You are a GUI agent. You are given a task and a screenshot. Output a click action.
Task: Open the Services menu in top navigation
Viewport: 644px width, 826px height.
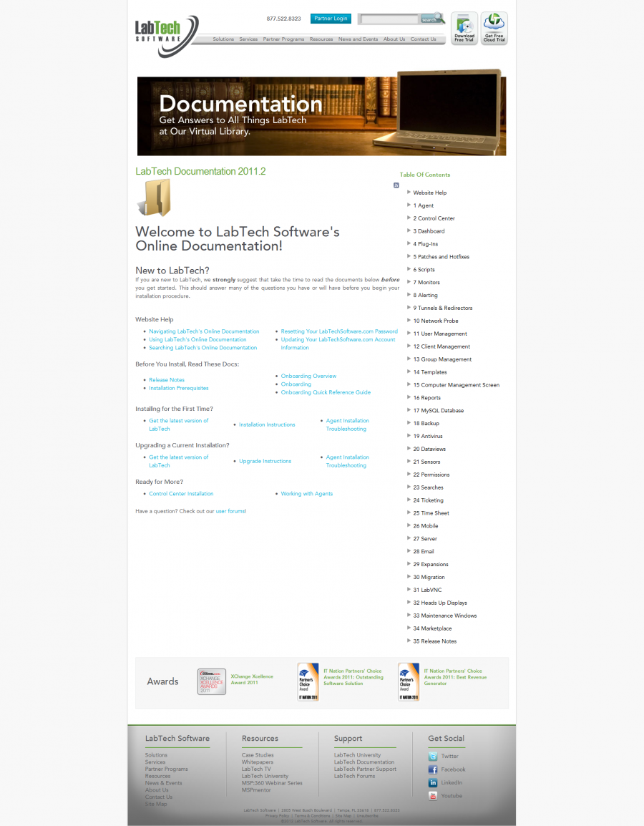pyautogui.click(x=248, y=39)
